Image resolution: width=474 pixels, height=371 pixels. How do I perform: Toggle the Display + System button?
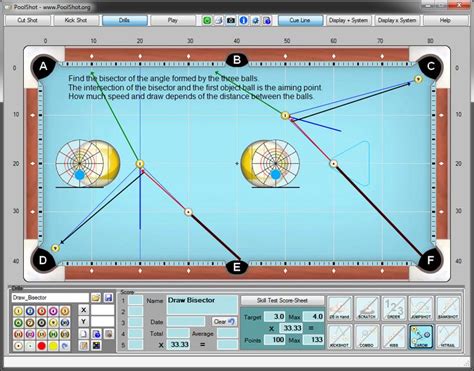(348, 20)
